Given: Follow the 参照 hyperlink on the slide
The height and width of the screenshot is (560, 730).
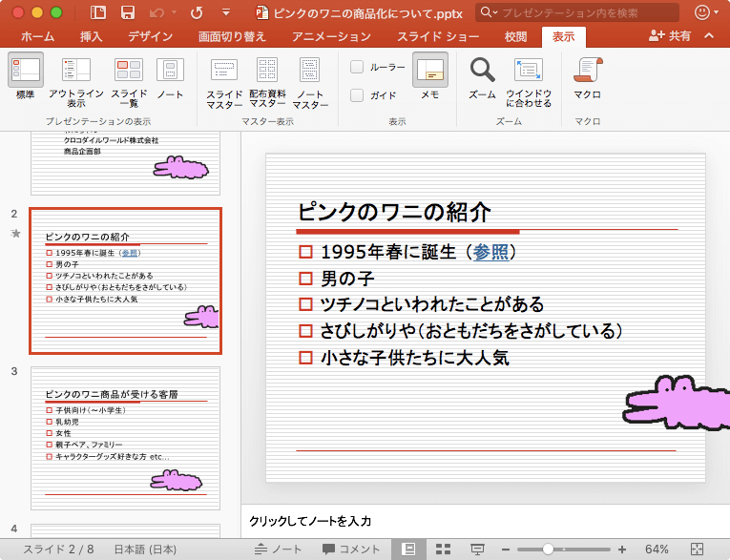Looking at the screenshot, I should pyautogui.click(x=491, y=252).
